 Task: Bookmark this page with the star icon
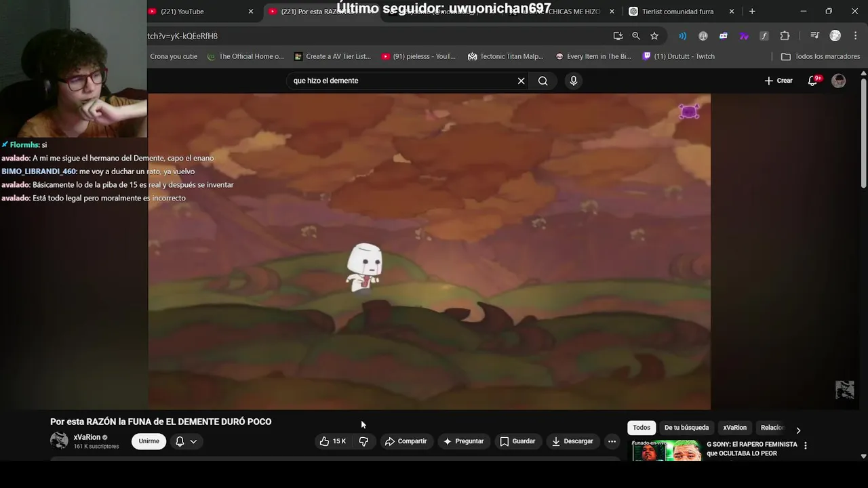tap(654, 36)
